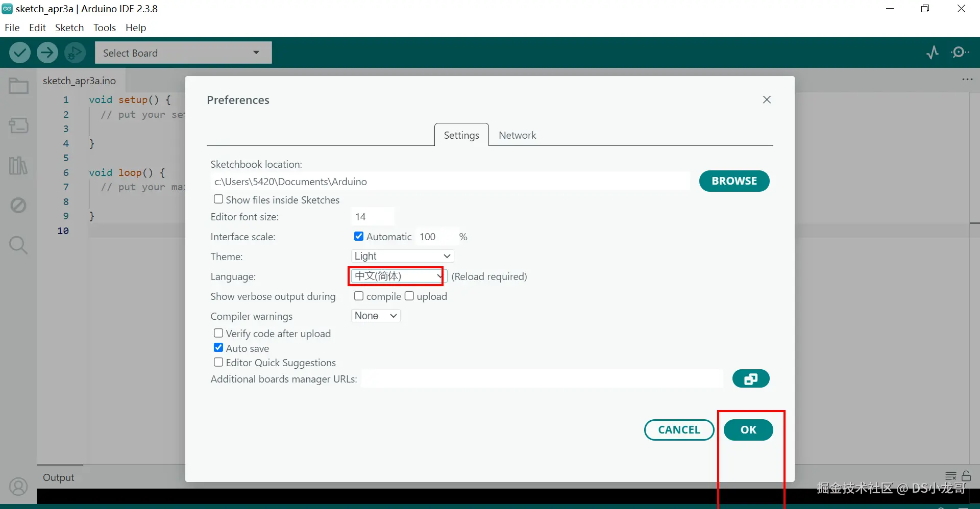The image size is (980, 509).
Task: Tick Verify code after upload
Action: (218, 333)
